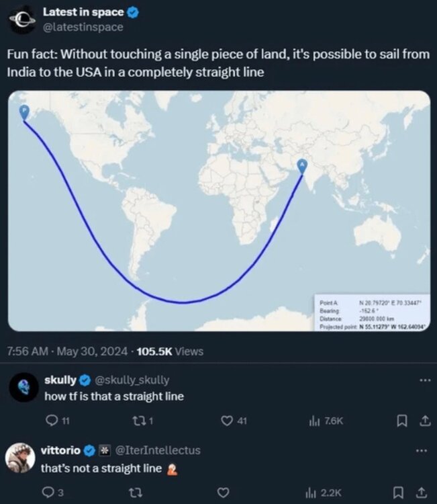
Task: Open the world map image
Action: tap(219, 210)
